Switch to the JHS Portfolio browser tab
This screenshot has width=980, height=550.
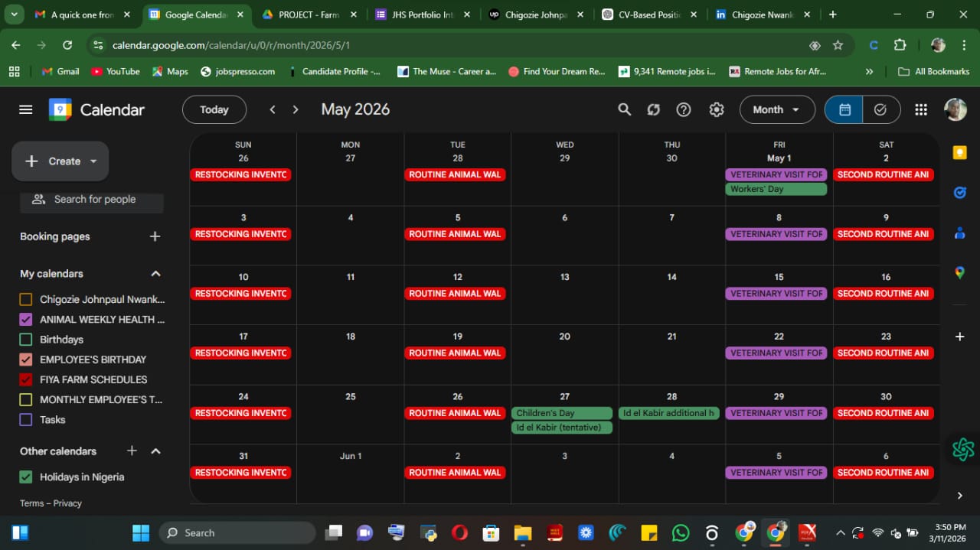[420, 15]
